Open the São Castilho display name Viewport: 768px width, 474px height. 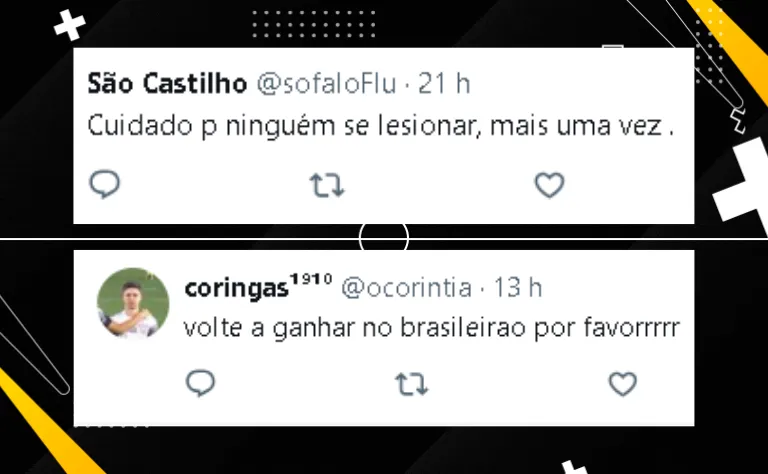(167, 84)
